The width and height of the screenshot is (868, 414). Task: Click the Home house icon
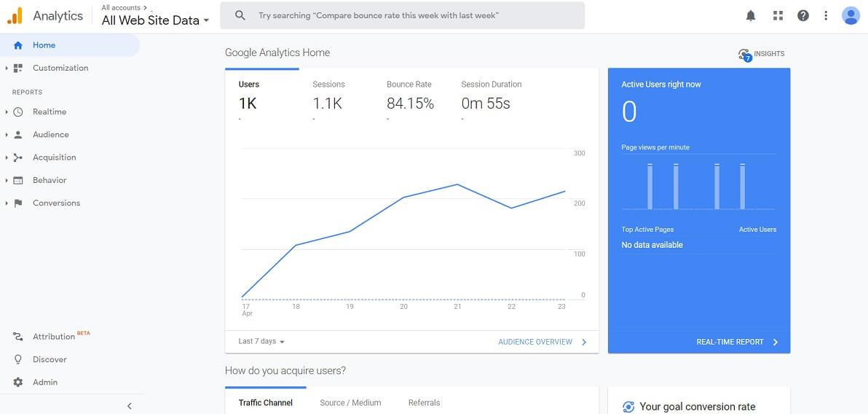(x=17, y=45)
